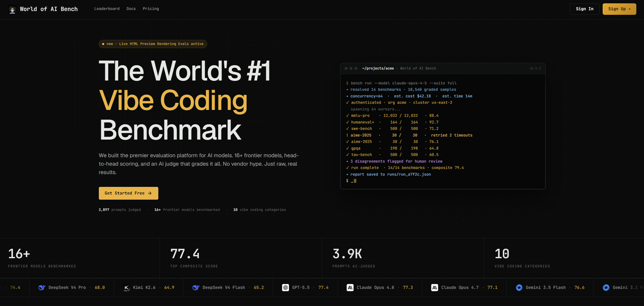Click the DeepSeek V4 Flash whale icon
The height and width of the screenshot is (306, 644).
196,288
